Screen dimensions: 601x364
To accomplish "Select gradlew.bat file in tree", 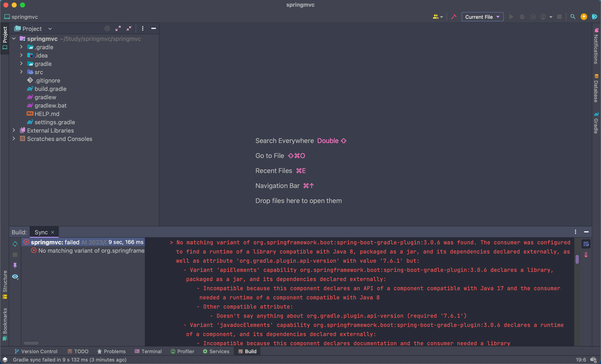I will click(x=51, y=105).
